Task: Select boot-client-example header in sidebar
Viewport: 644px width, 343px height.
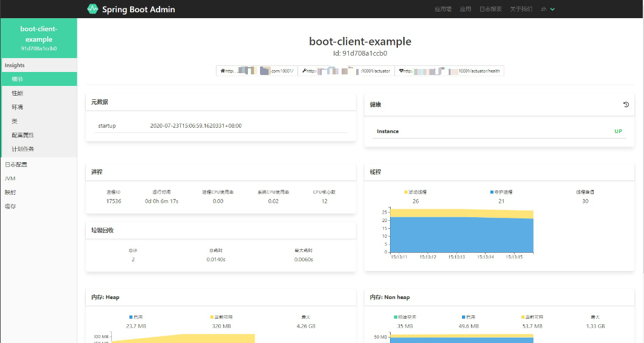Action: tap(39, 38)
